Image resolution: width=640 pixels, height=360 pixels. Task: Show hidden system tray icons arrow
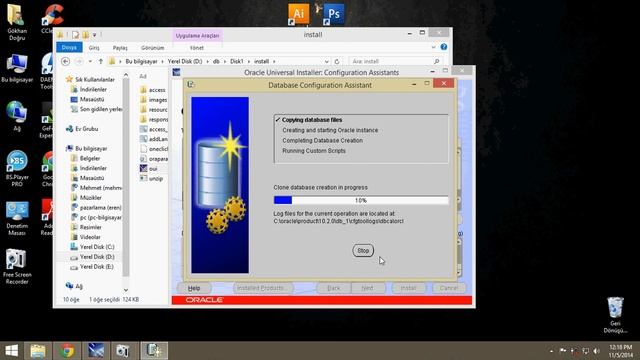pos(552,351)
